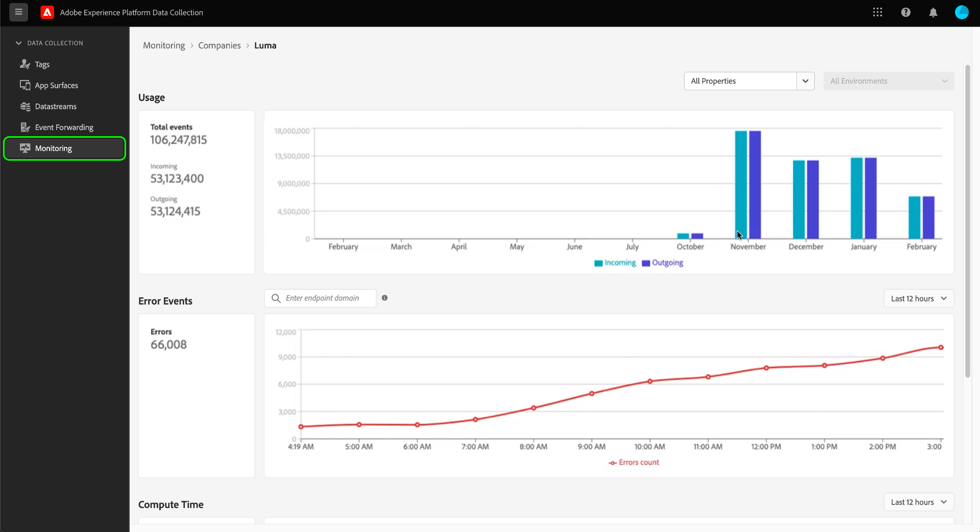Click the Adobe logo icon

pos(47,12)
